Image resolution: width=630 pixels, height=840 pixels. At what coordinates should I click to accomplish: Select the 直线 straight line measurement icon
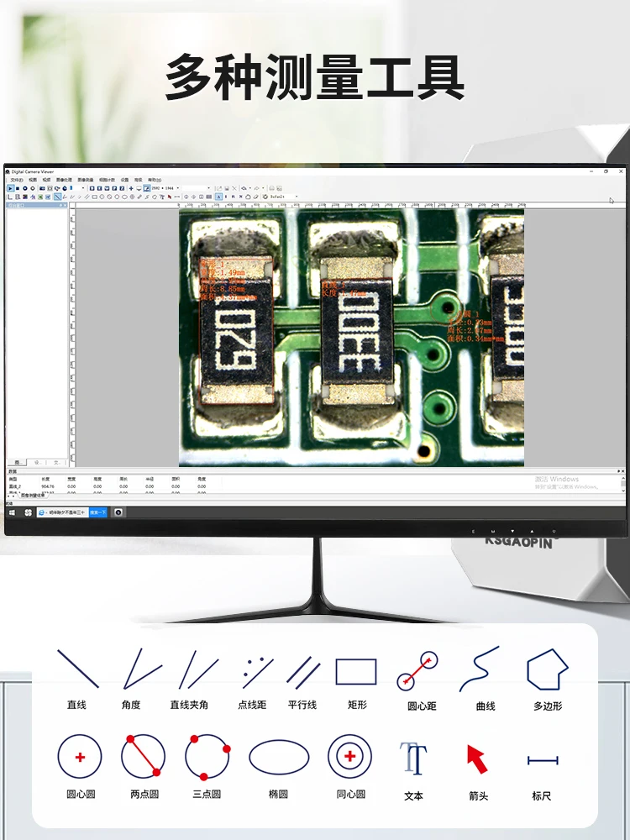77,669
